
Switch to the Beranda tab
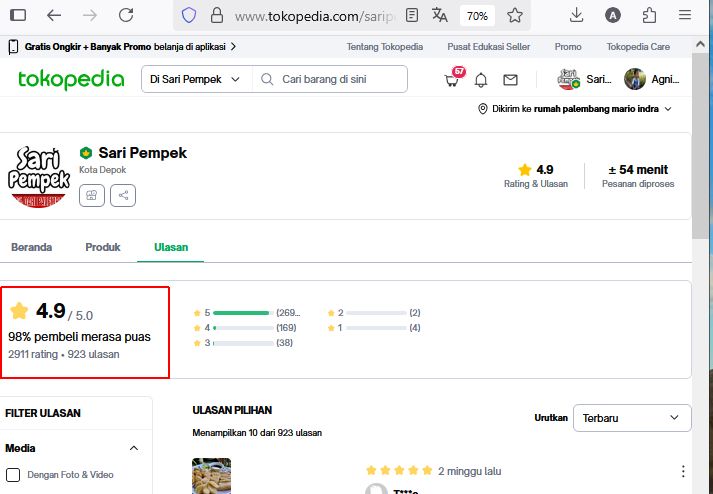[31, 247]
